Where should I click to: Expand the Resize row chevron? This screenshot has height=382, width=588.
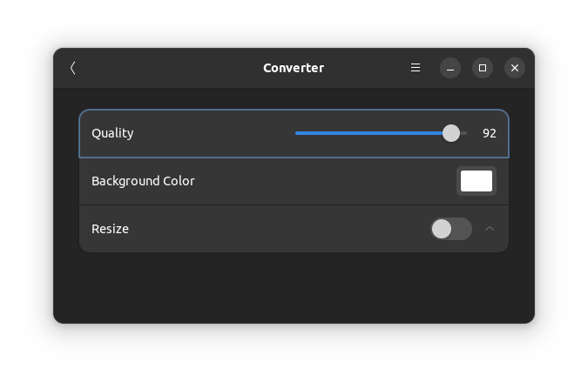click(x=489, y=229)
